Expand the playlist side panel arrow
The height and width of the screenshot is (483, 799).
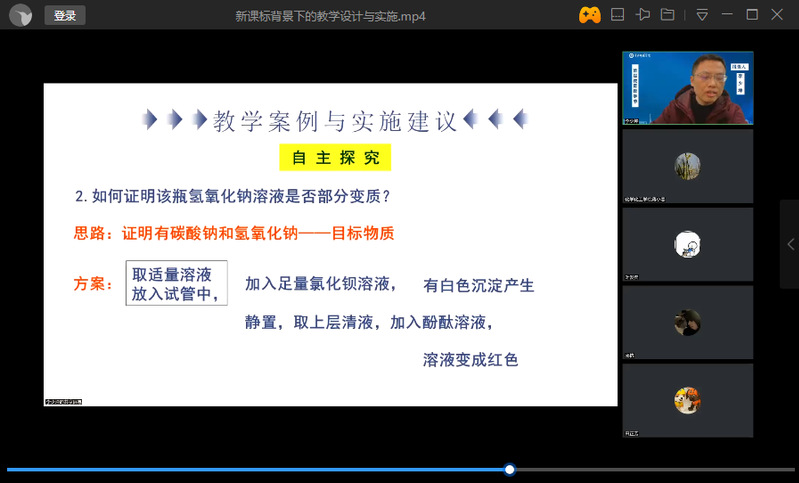tap(790, 244)
